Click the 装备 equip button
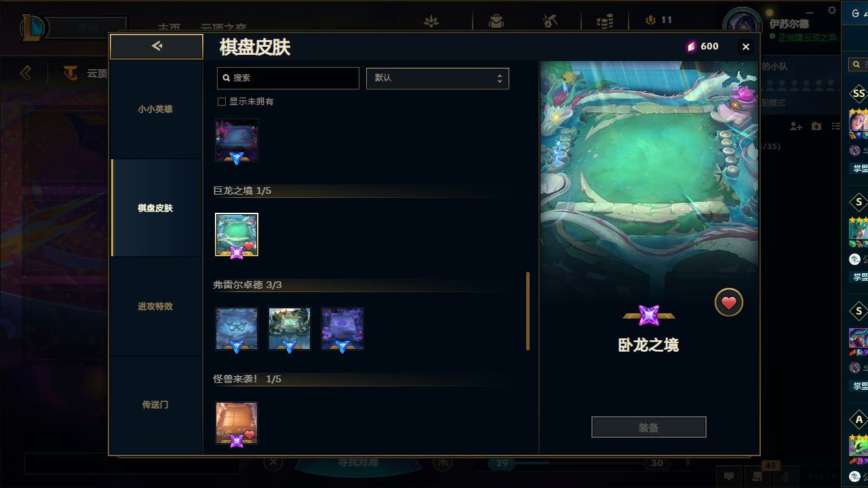The height and width of the screenshot is (488, 868). coord(648,428)
